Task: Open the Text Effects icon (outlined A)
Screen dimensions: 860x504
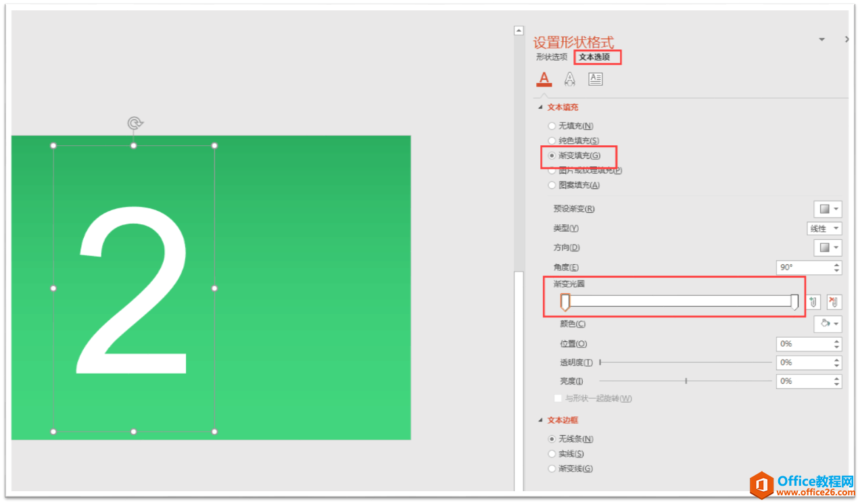Action: (x=569, y=79)
